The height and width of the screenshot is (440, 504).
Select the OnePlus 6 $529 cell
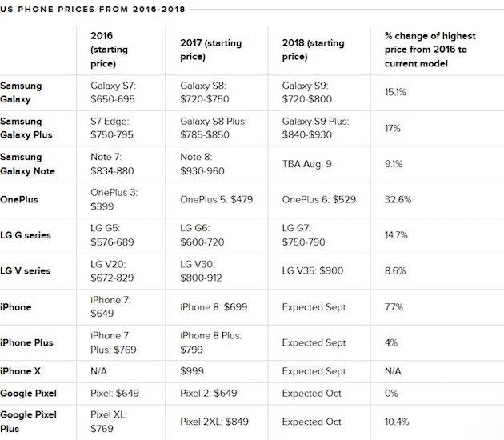coord(319,199)
